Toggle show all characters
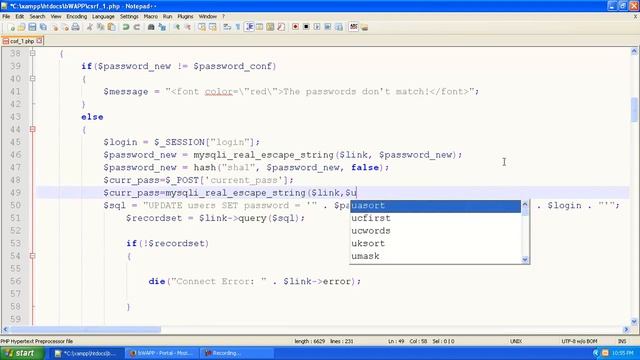The image size is (640, 360). coord(238,27)
